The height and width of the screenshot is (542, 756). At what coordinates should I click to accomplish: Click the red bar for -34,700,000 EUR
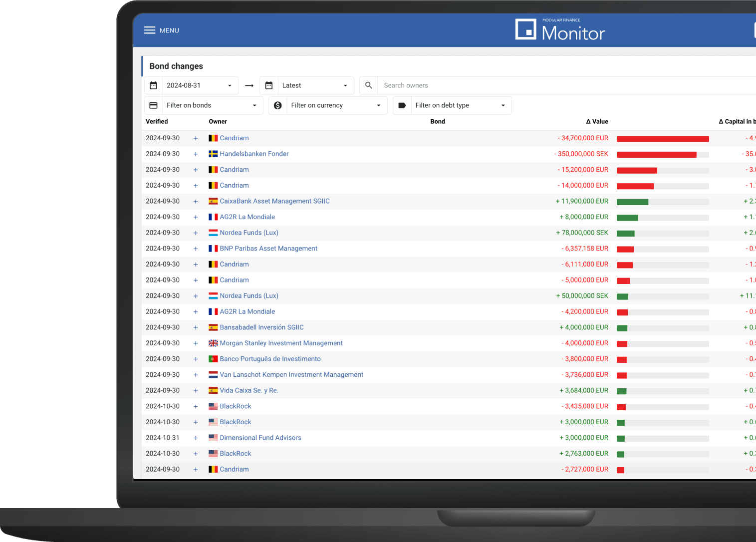point(663,139)
